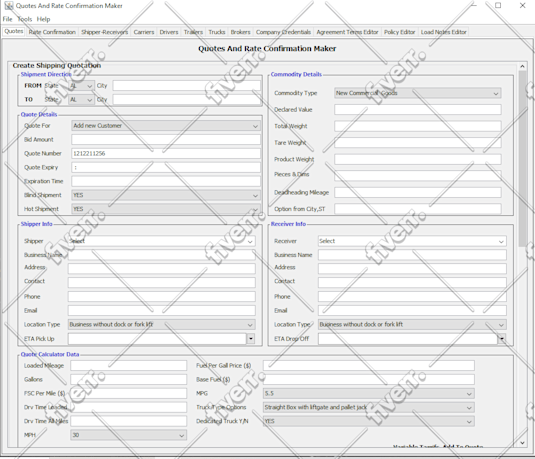Click the Shipper Business Name field

pyautogui.click(x=161, y=255)
